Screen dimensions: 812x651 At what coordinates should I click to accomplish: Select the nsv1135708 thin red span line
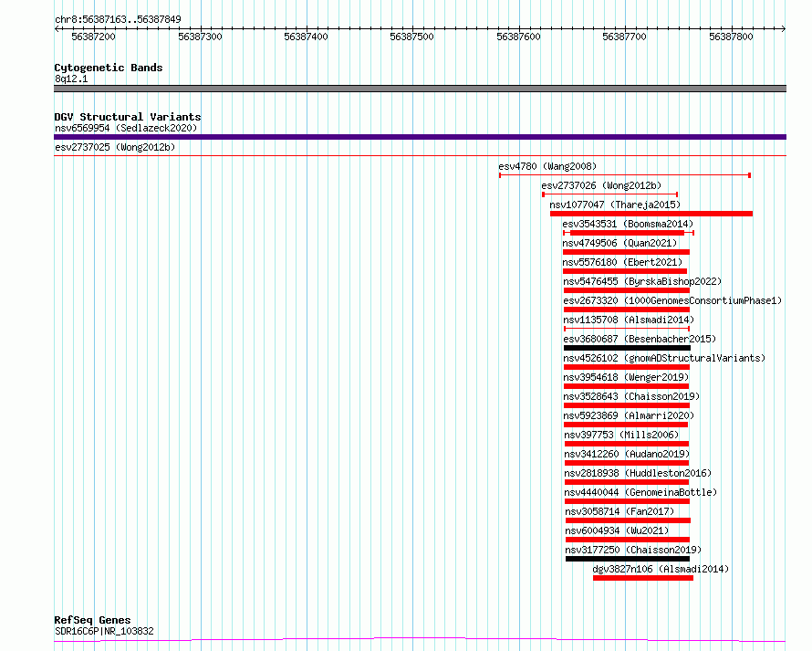tap(627, 329)
